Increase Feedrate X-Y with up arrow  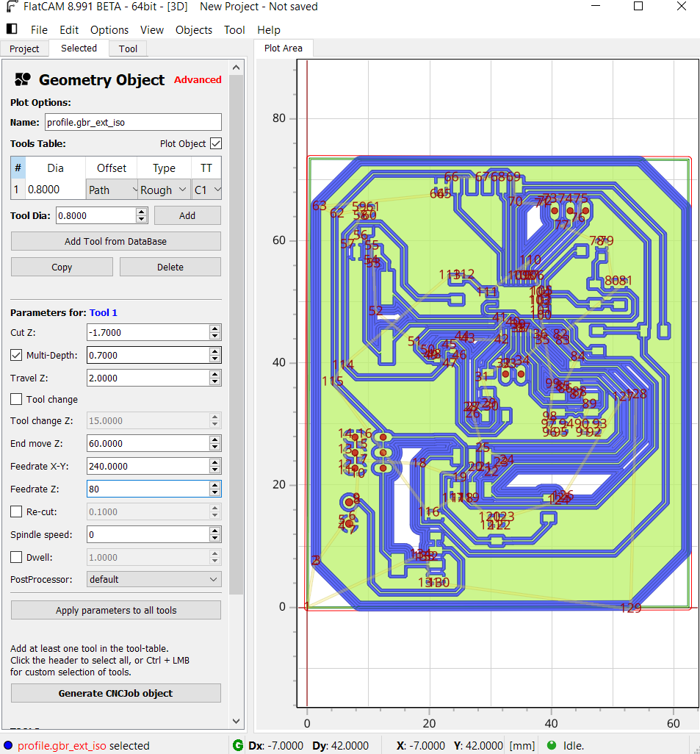pyautogui.click(x=215, y=462)
